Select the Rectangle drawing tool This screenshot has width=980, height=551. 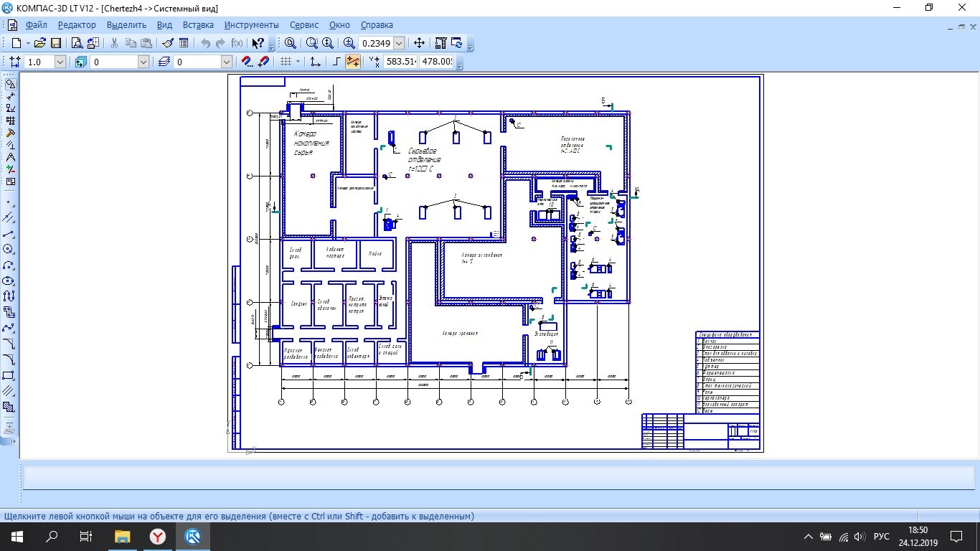[x=9, y=375]
